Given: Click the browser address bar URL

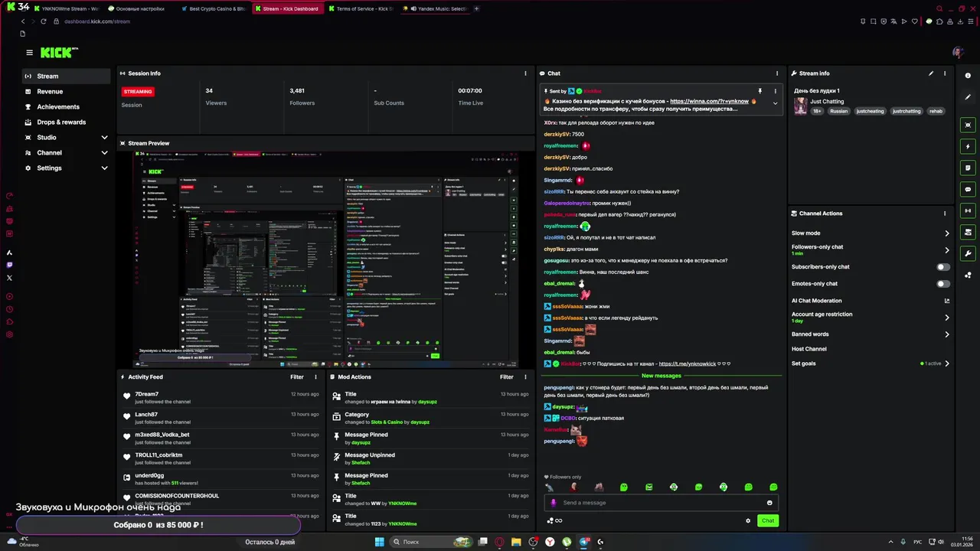Looking at the screenshot, I should coord(97,21).
